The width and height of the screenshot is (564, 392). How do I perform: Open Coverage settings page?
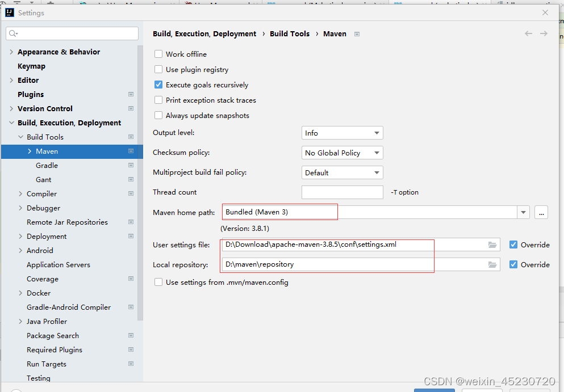[x=43, y=279]
